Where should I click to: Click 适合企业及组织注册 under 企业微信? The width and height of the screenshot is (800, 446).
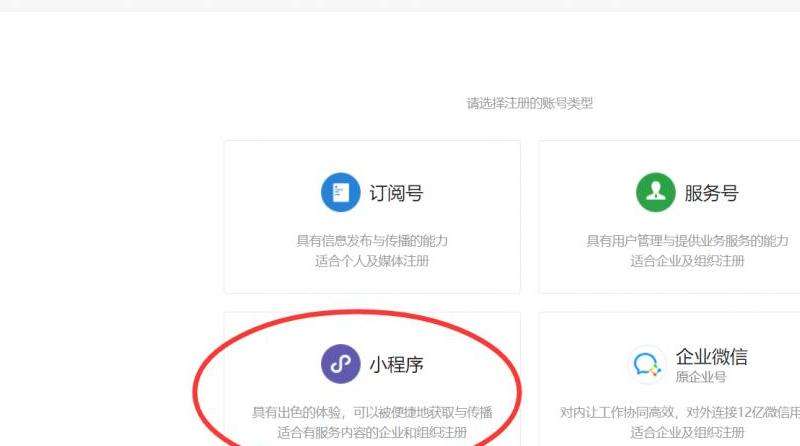(687, 433)
